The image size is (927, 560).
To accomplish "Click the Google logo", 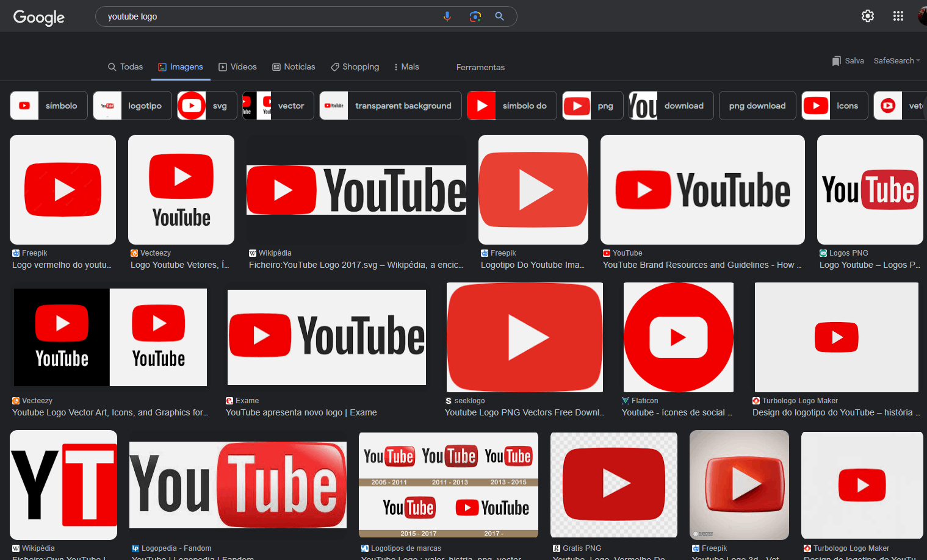I will (x=39, y=17).
